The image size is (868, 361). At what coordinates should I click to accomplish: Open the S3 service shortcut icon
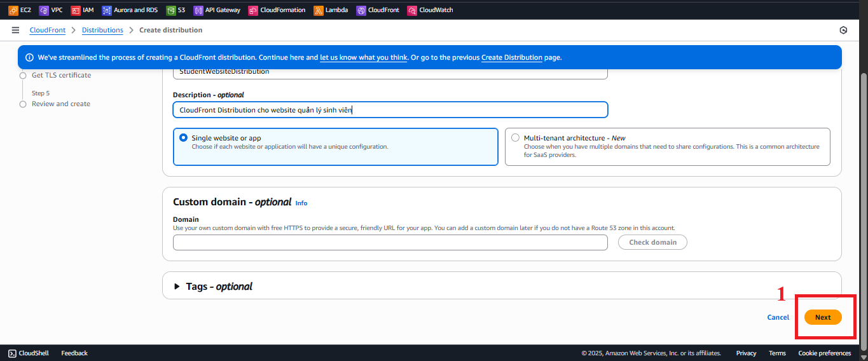tap(170, 10)
